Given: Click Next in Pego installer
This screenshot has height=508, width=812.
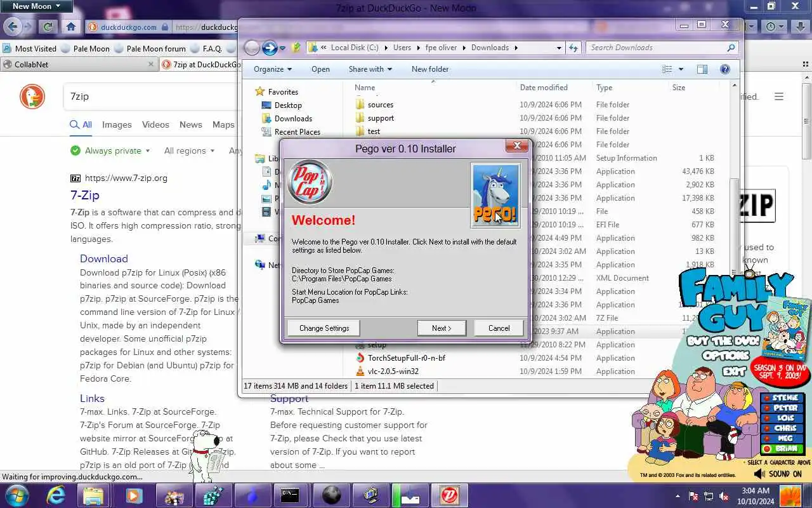Looking at the screenshot, I should coord(442,328).
